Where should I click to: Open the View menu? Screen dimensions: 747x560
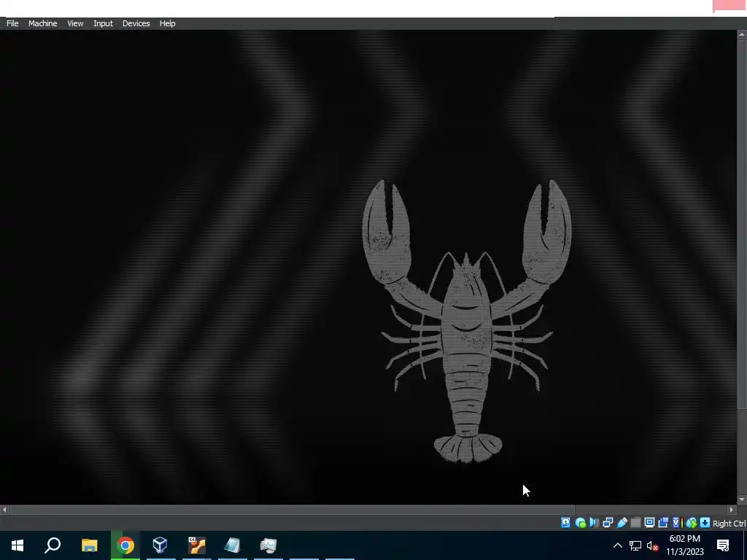75,23
